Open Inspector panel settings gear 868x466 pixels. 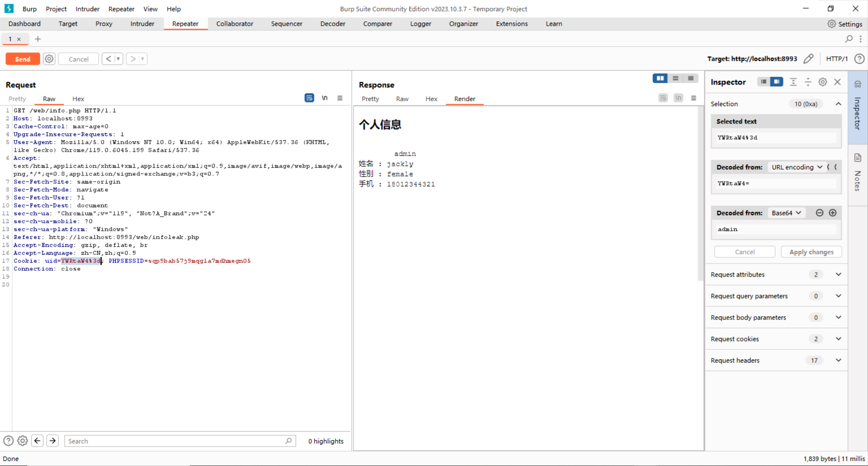tap(822, 82)
